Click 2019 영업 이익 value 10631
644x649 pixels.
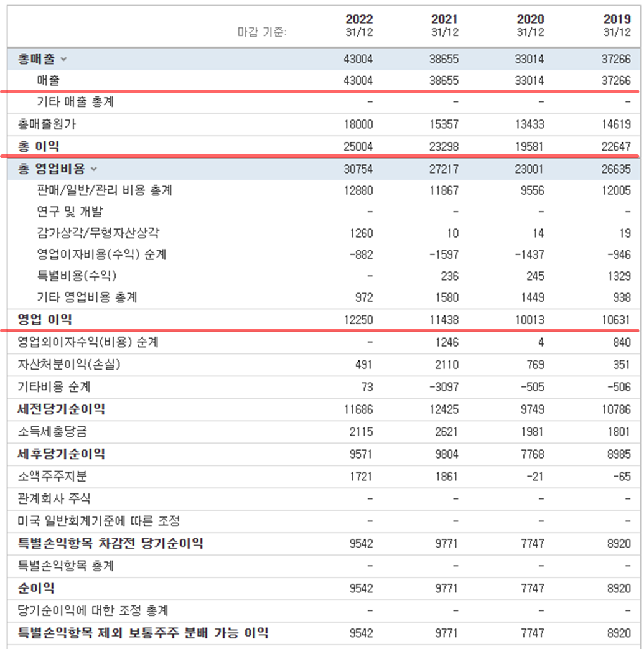[x=616, y=320]
